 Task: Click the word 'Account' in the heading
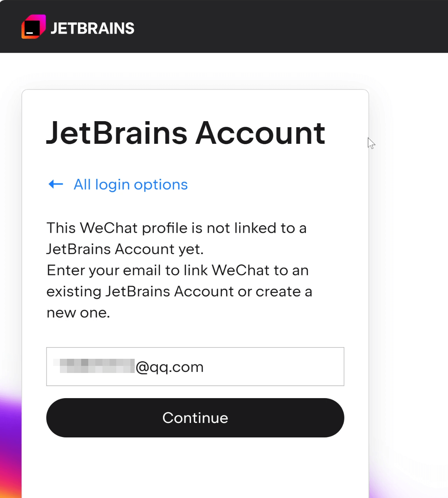260,133
